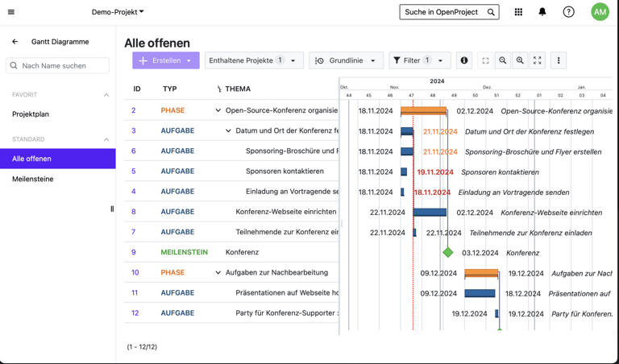This screenshot has height=364, width=619.
Task: Zoom out the Gantt chart
Action: [x=503, y=60]
